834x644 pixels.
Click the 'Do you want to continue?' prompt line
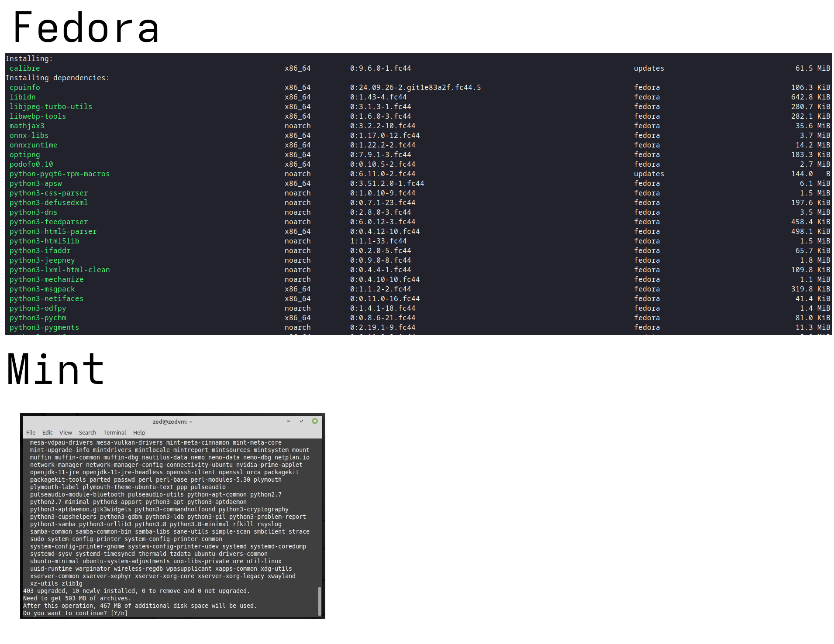[75, 613]
